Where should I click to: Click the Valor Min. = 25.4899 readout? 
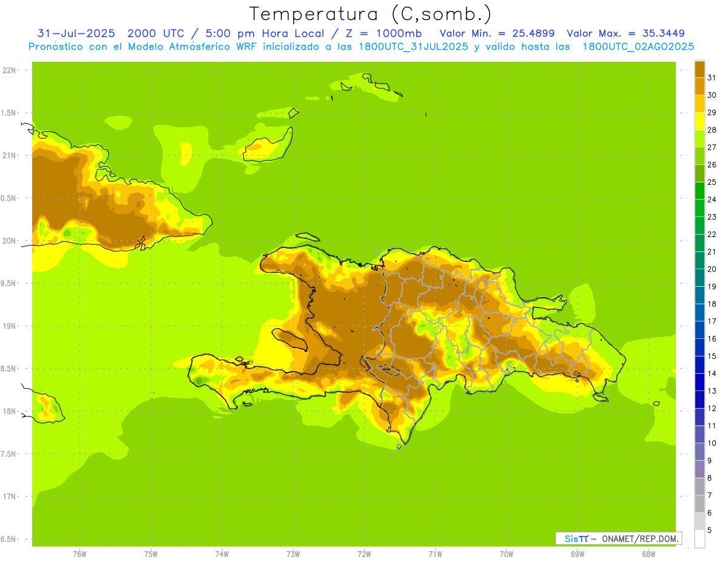pos(497,33)
